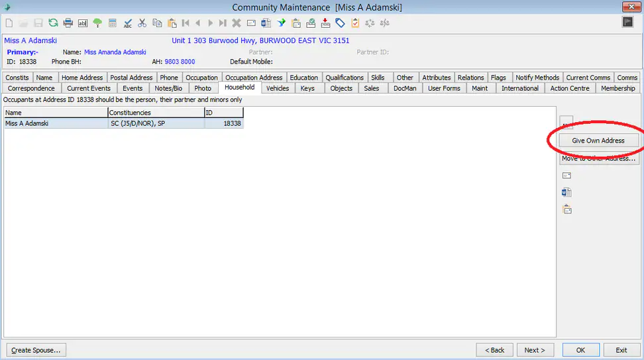Open the Vehicles tab
This screenshot has height=360, width=644.
click(x=278, y=88)
